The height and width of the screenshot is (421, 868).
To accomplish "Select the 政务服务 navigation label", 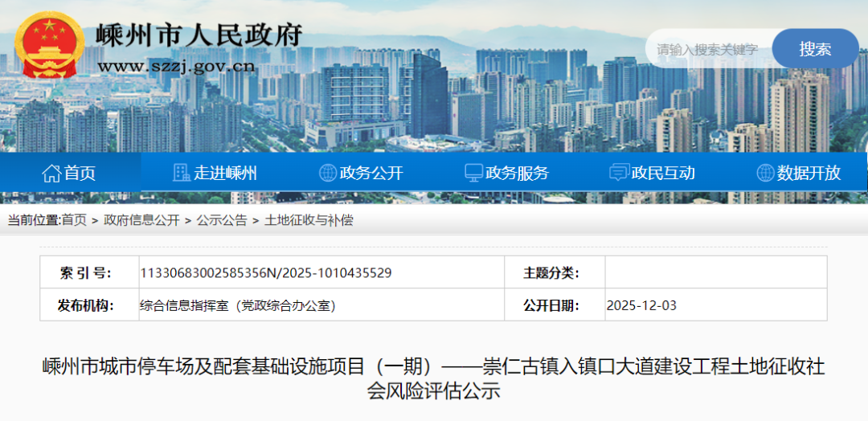I will [518, 173].
